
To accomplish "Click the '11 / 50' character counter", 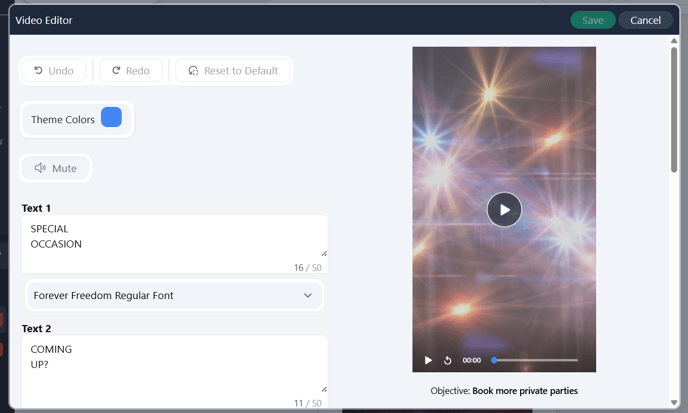I will [x=308, y=403].
